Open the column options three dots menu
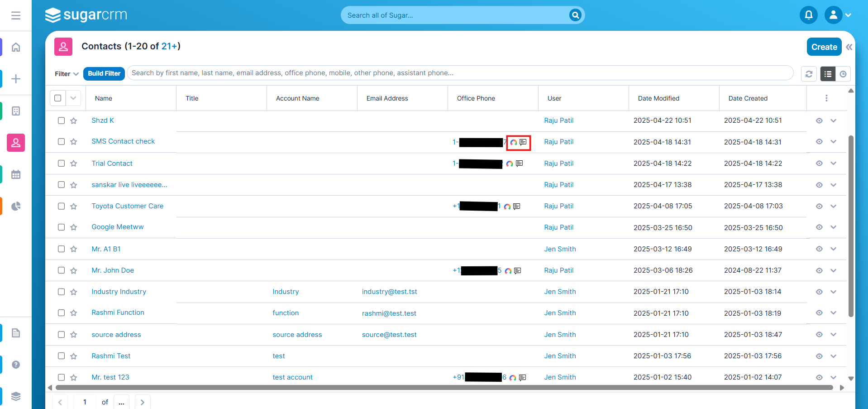Image resolution: width=868 pixels, height=409 pixels. (826, 98)
